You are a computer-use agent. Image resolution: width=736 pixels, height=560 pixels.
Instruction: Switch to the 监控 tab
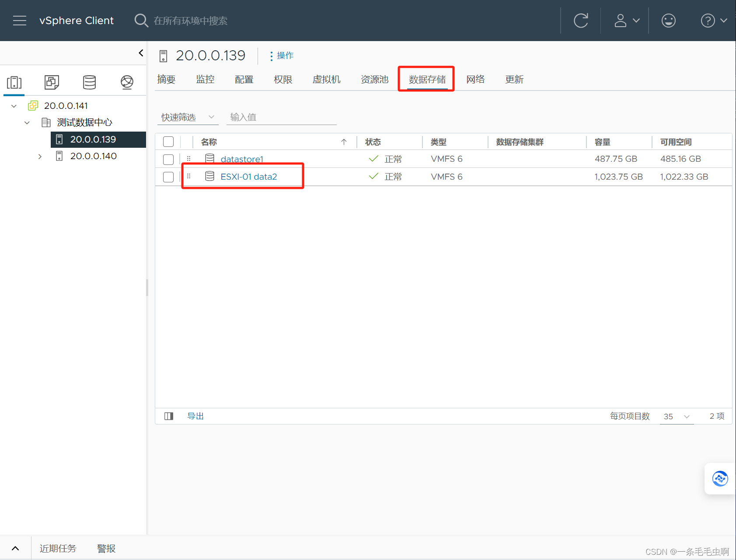pyautogui.click(x=205, y=79)
